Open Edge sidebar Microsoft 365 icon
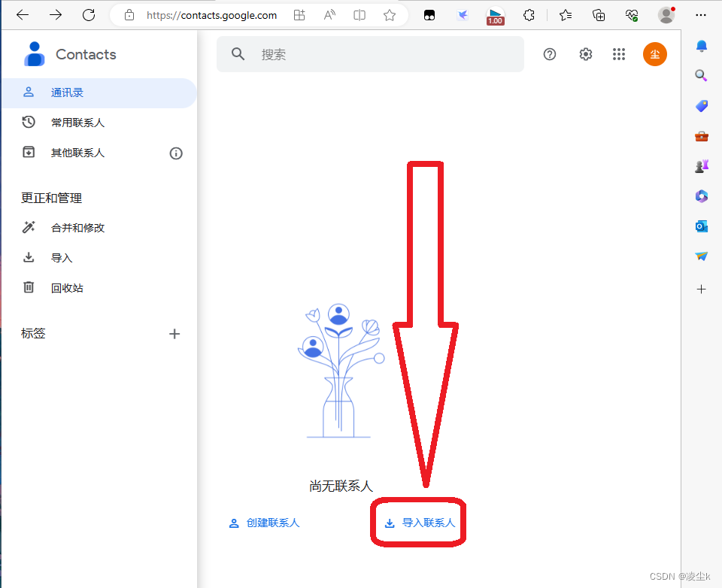The width and height of the screenshot is (722, 588). (701, 196)
